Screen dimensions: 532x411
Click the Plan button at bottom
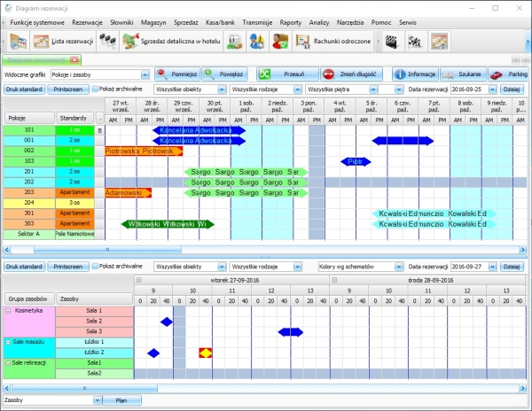coord(121,400)
